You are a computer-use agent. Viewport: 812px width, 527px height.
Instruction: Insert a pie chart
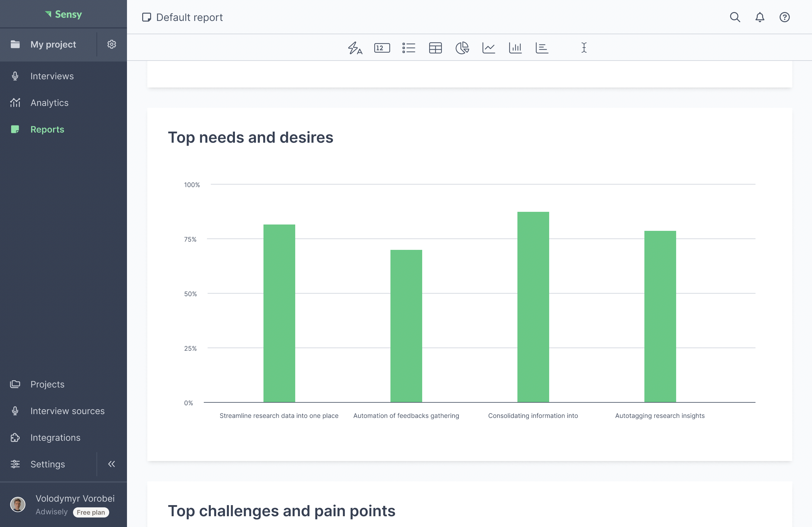pos(462,48)
